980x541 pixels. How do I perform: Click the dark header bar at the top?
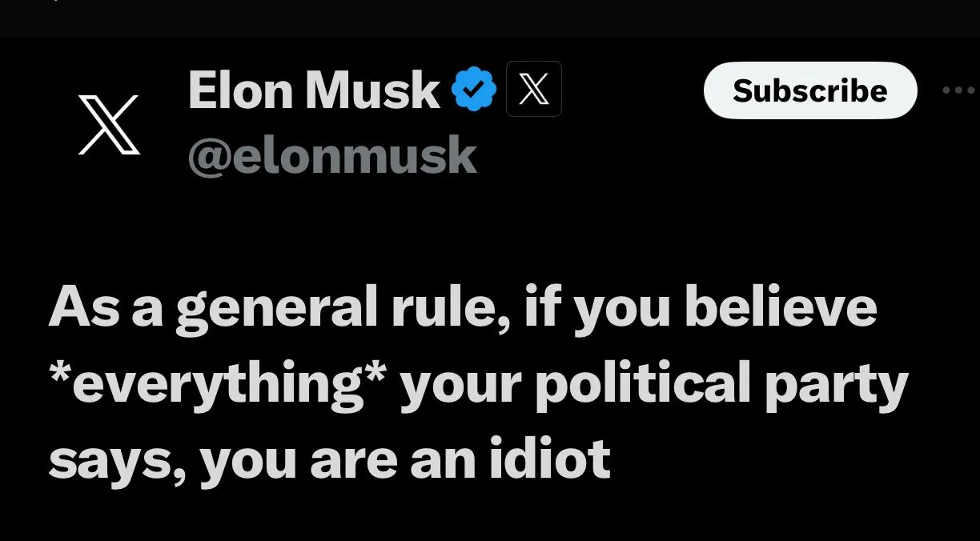point(490,18)
